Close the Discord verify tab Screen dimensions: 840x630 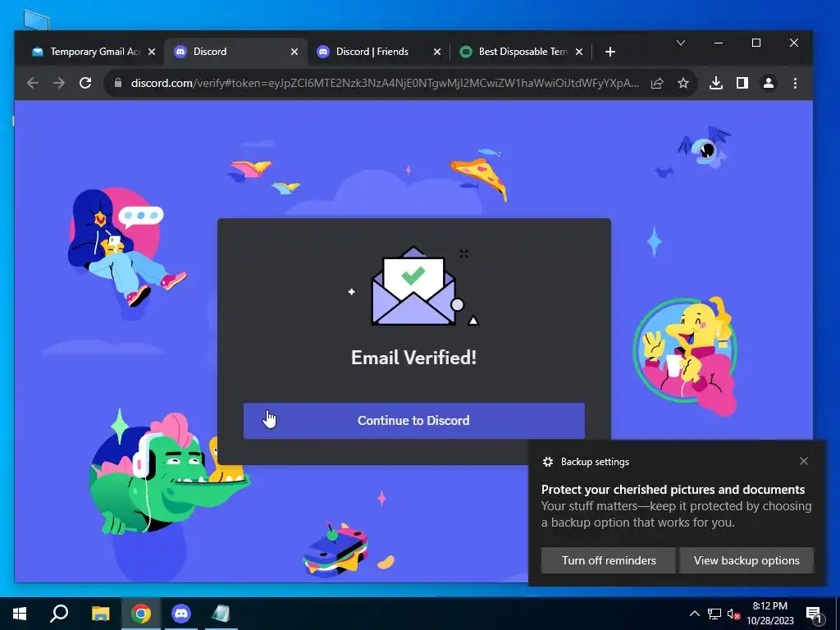click(294, 52)
